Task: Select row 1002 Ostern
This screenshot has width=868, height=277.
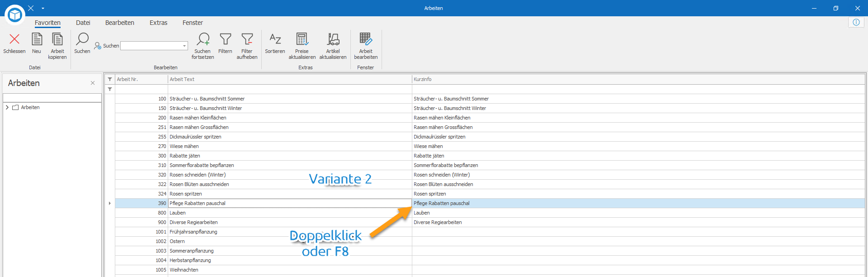Action: click(490, 241)
